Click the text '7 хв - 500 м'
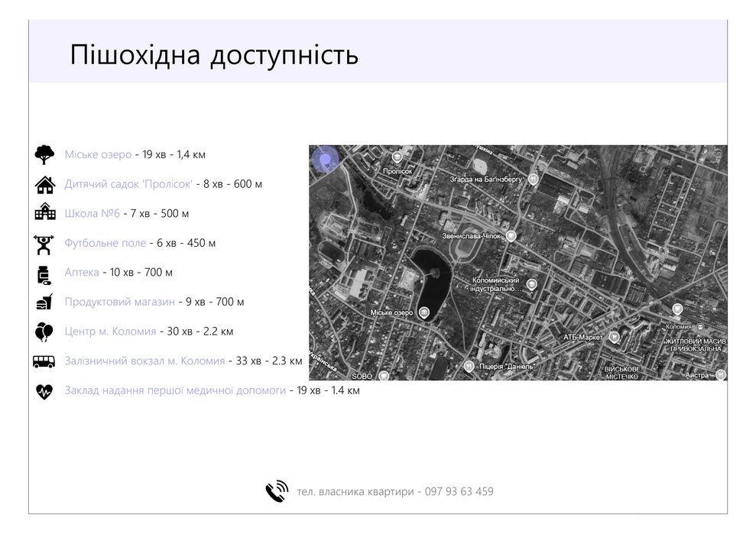Image resolution: width=756 pixels, height=534 pixels. tap(160, 213)
